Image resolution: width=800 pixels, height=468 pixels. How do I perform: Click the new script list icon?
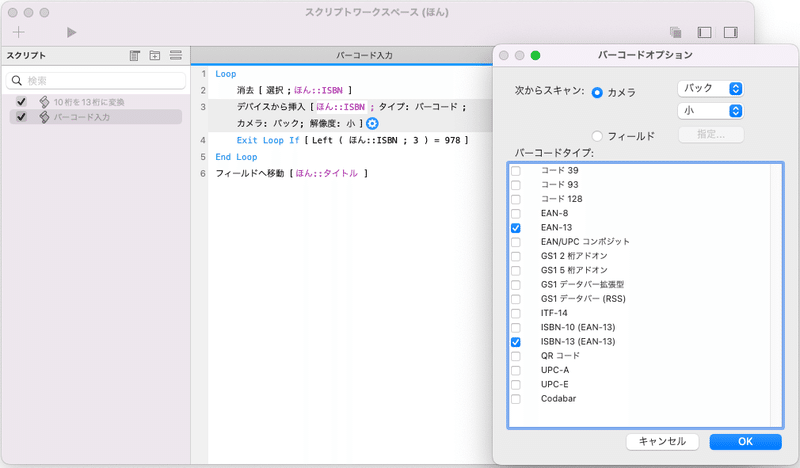[x=135, y=56]
